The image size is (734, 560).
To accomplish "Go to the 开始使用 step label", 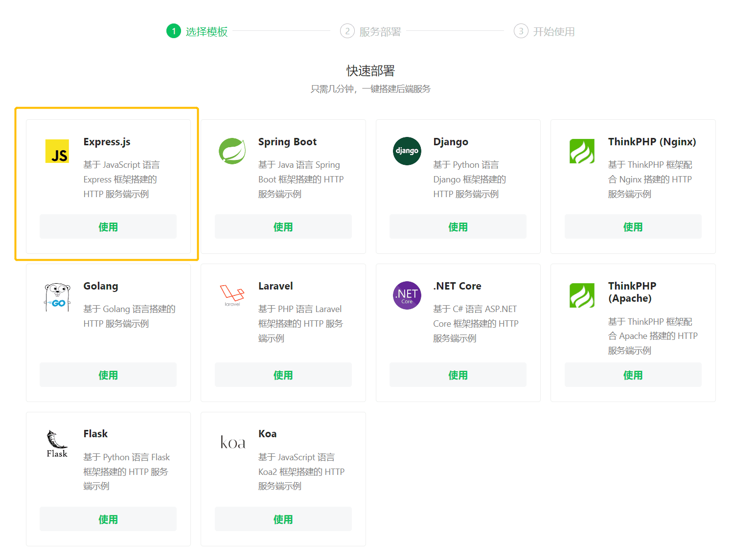I will 554,32.
